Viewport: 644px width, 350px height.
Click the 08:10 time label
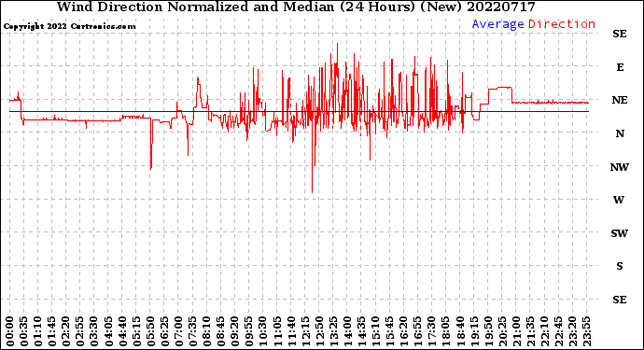coord(206,331)
